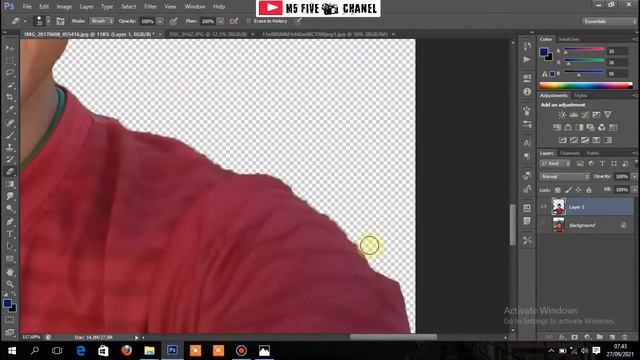The width and height of the screenshot is (640, 360).
Task: Open the brush preset picker arrow
Action: 48,21
